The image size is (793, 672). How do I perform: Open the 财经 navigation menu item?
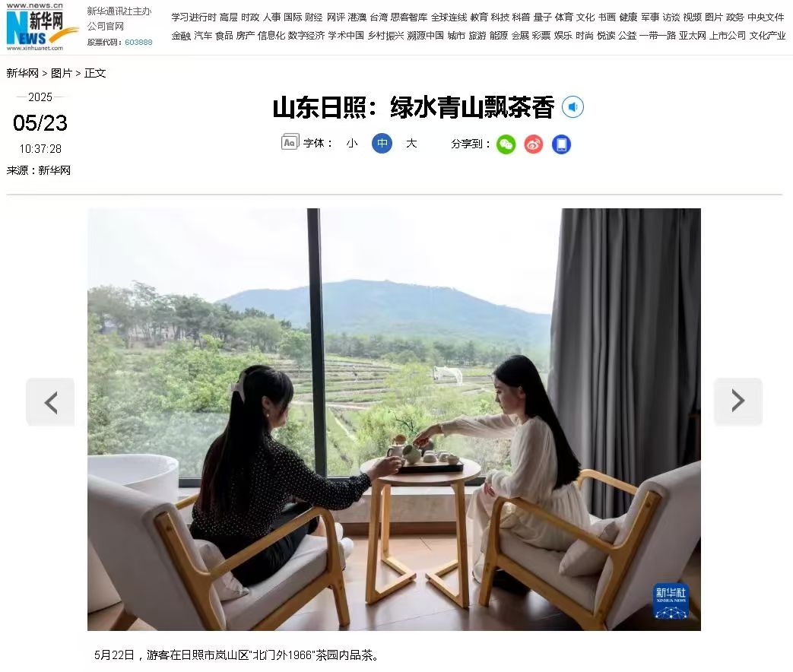pos(313,17)
